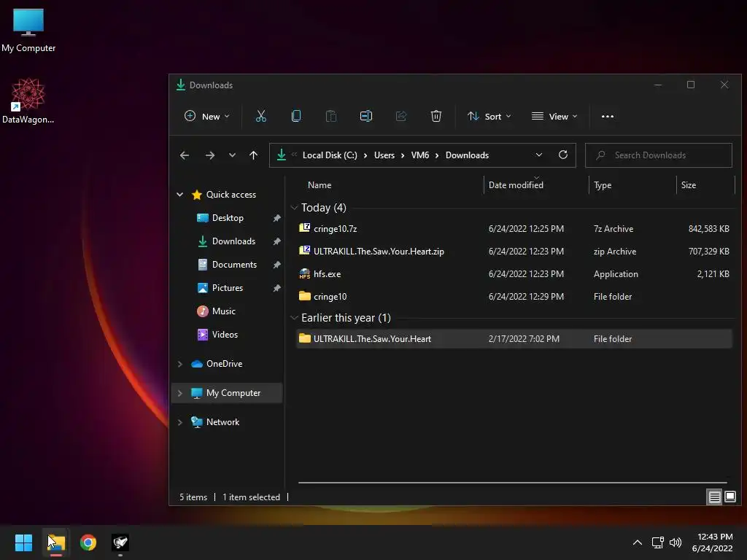This screenshot has width=747, height=560.
Task: Click the Rename icon in toolbar
Action: [366, 116]
